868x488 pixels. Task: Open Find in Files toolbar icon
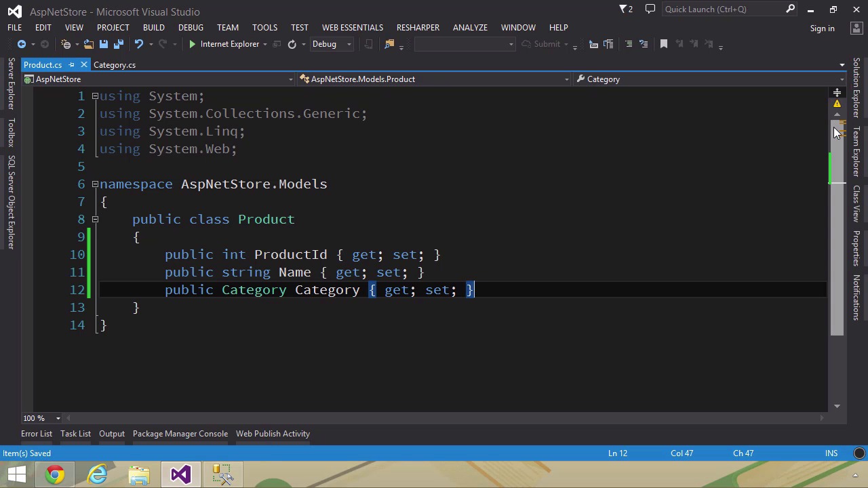[x=389, y=44]
